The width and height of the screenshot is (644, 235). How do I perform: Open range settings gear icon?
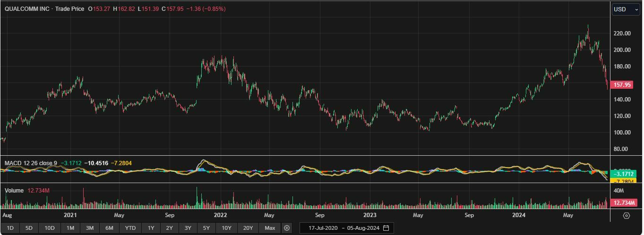point(287,228)
